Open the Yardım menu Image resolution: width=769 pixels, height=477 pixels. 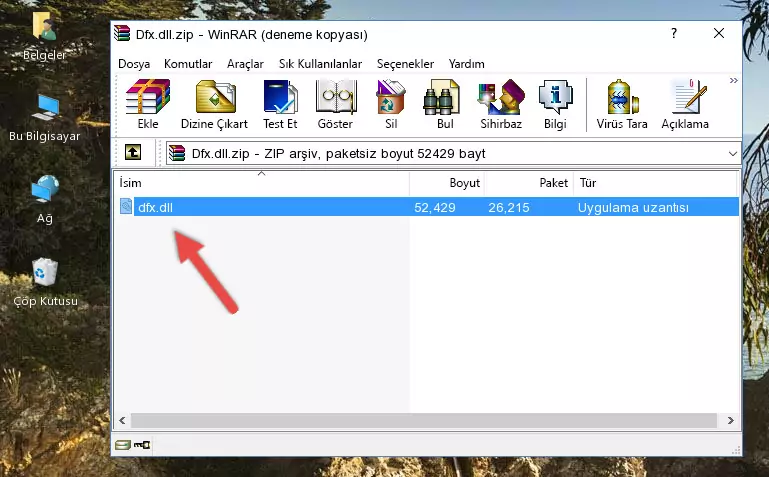(x=466, y=64)
